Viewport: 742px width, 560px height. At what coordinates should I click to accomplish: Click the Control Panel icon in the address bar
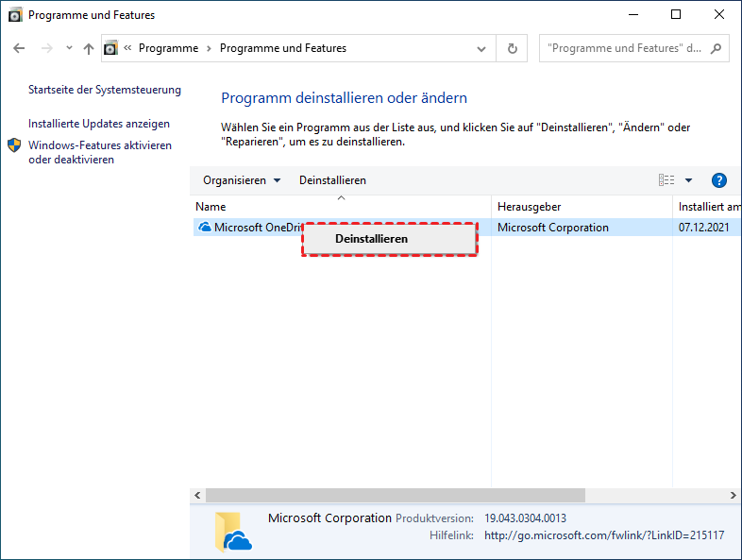[110, 48]
